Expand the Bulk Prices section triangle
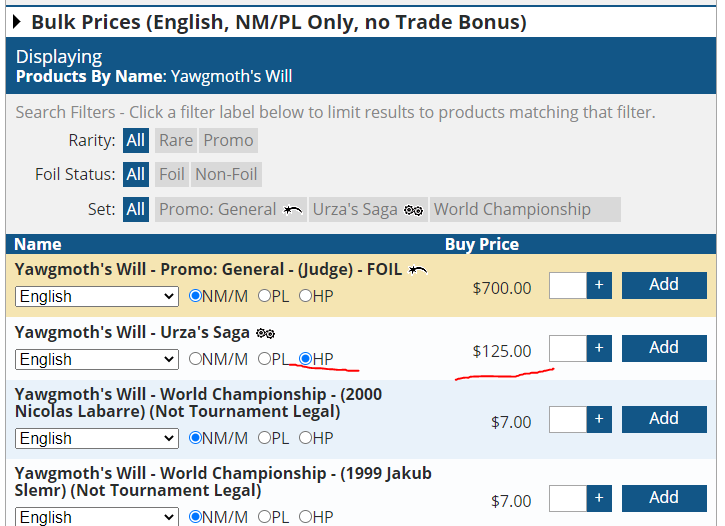725x526 pixels. click(x=18, y=22)
